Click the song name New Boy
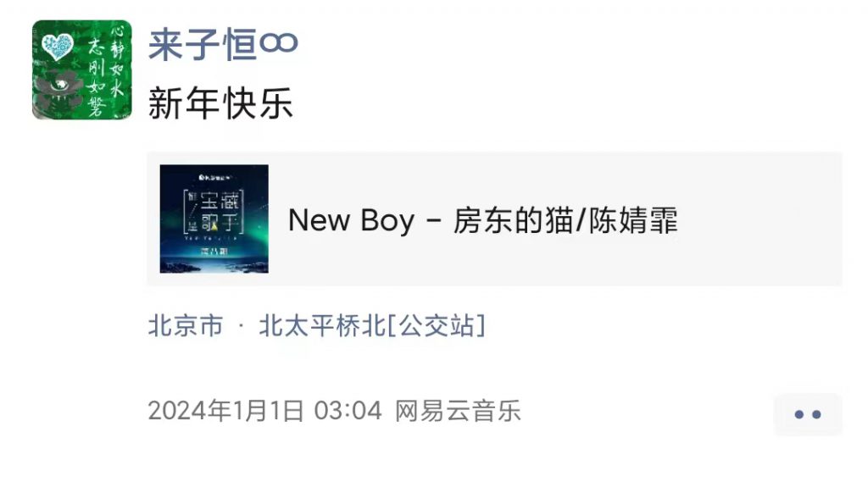The width and height of the screenshot is (868, 482). (x=351, y=220)
